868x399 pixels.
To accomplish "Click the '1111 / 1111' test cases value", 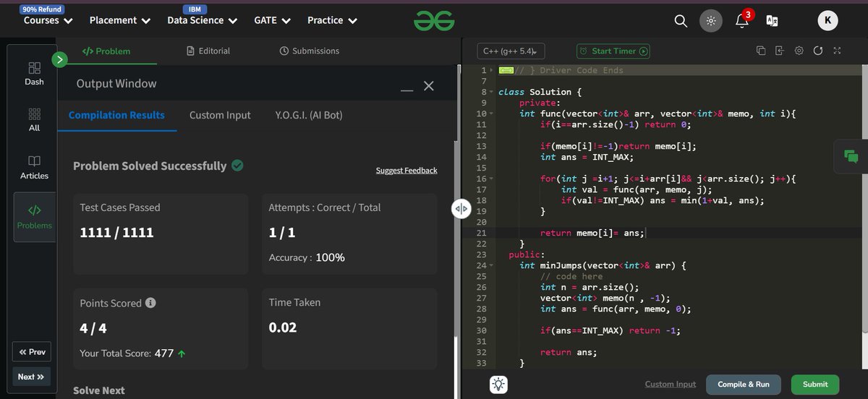I will pos(116,233).
